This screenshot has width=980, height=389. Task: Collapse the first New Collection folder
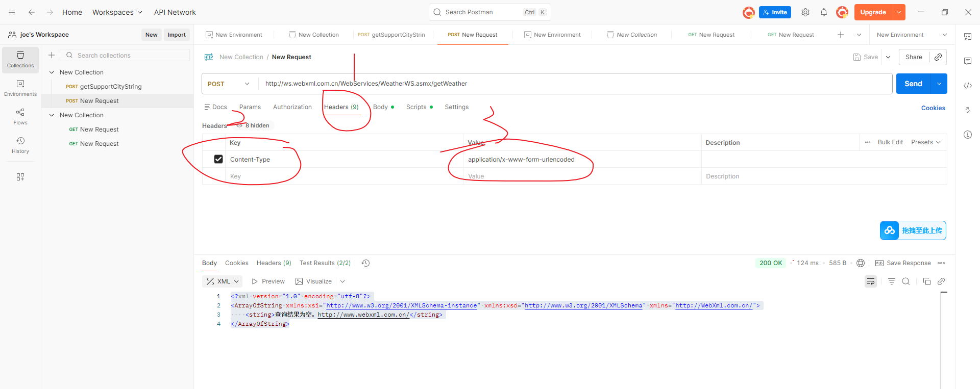coord(52,72)
